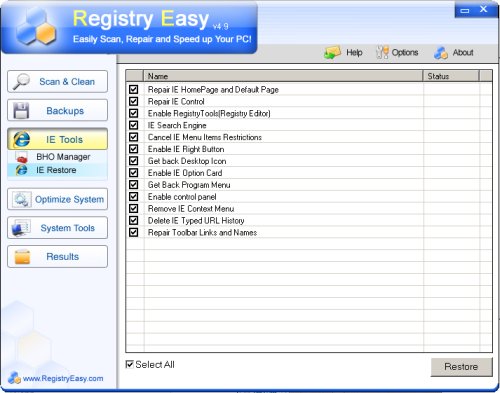The width and height of the screenshot is (500, 393).
Task: Click the Internet Explorer icon on IE Tools
Action: pyautogui.click(x=22, y=139)
